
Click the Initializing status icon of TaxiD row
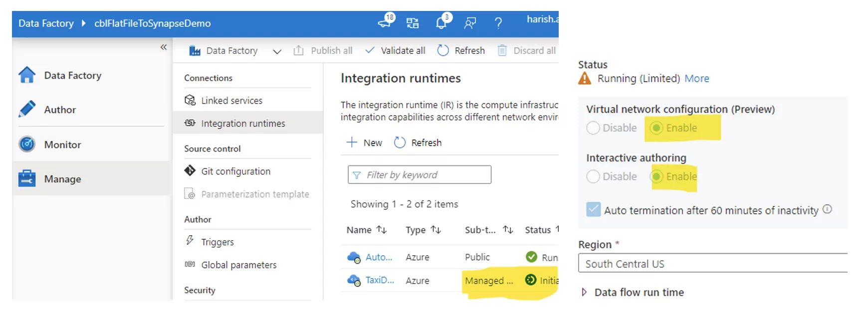click(x=531, y=280)
